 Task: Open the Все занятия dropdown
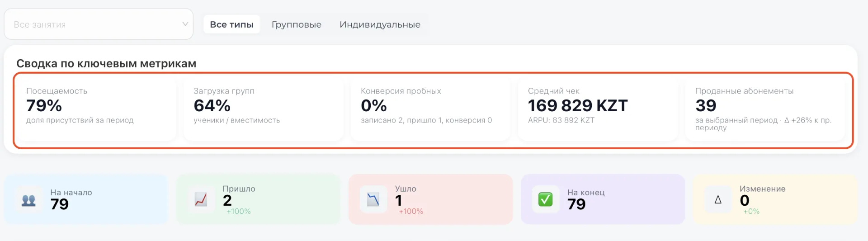[x=99, y=24]
